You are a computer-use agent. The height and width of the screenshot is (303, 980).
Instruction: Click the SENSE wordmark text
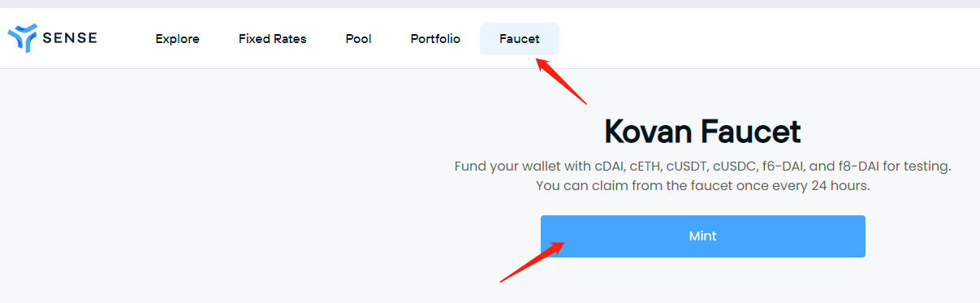pos(70,38)
